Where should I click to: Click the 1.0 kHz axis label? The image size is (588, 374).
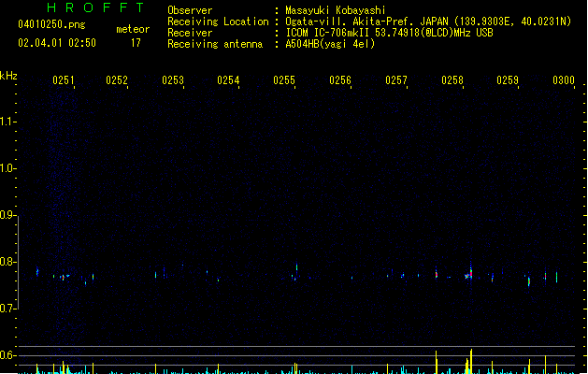(x=7, y=168)
